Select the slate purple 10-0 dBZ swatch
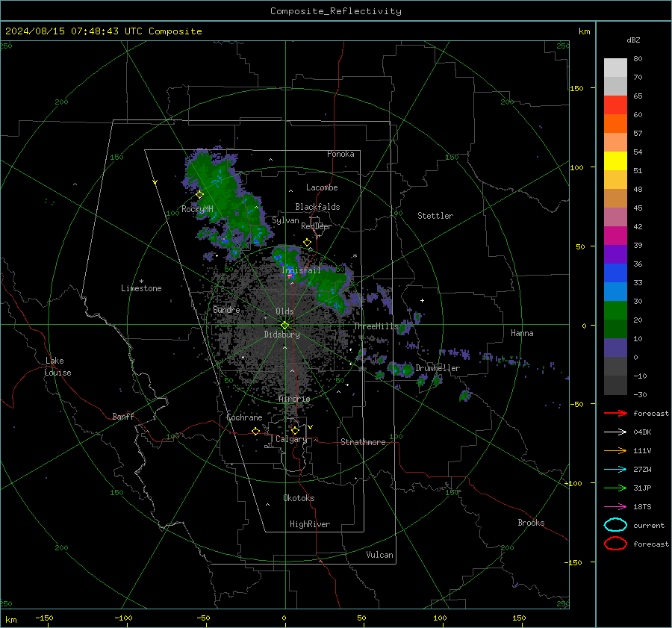672x628 pixels. 615,348
